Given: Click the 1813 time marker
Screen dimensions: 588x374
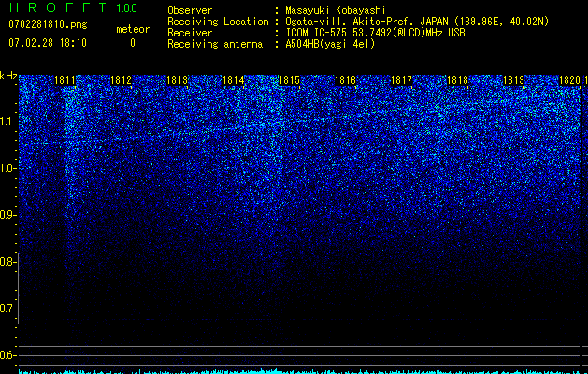Looking at the screenshot, I should point(177,80).
